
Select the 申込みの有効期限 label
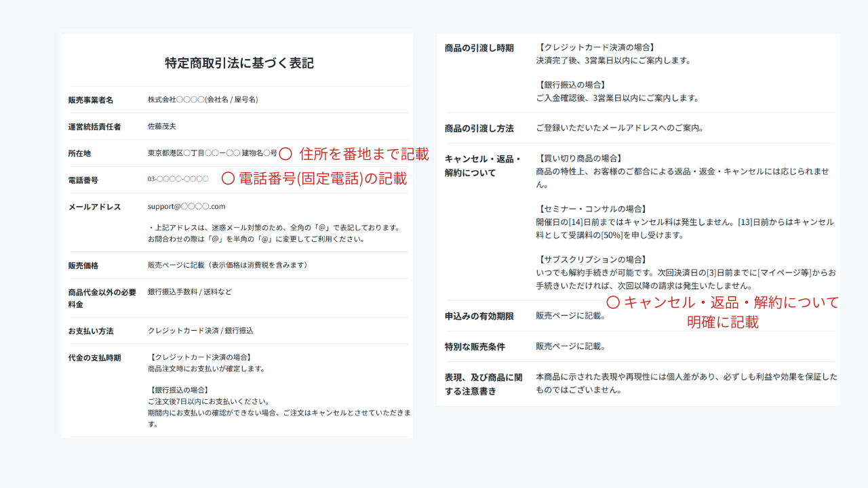point(479,316)
